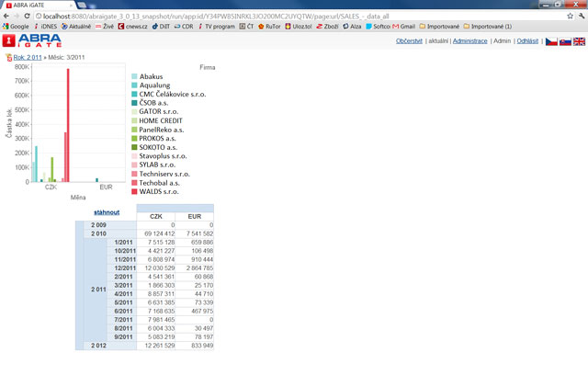Open the Aktuálně bookmark

pos(76,27)
